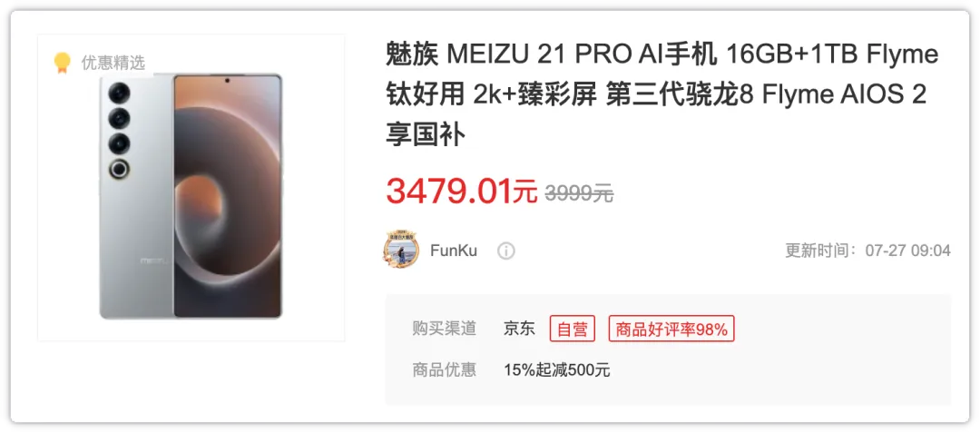
Task: Click the red 3479.01元 price
Action: click(x=461, y=192)
